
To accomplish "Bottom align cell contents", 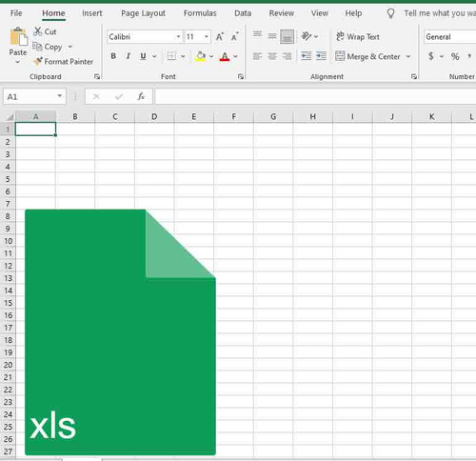I will 288,37.
